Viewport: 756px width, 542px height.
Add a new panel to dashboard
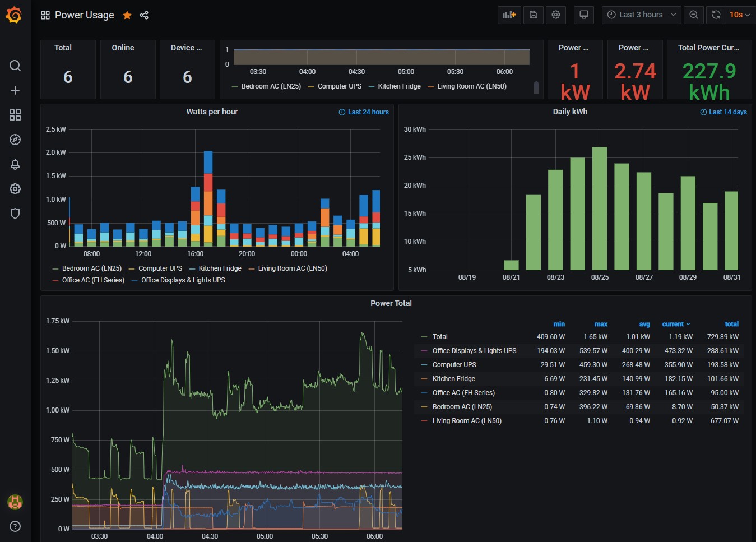(x=509, y=15)
